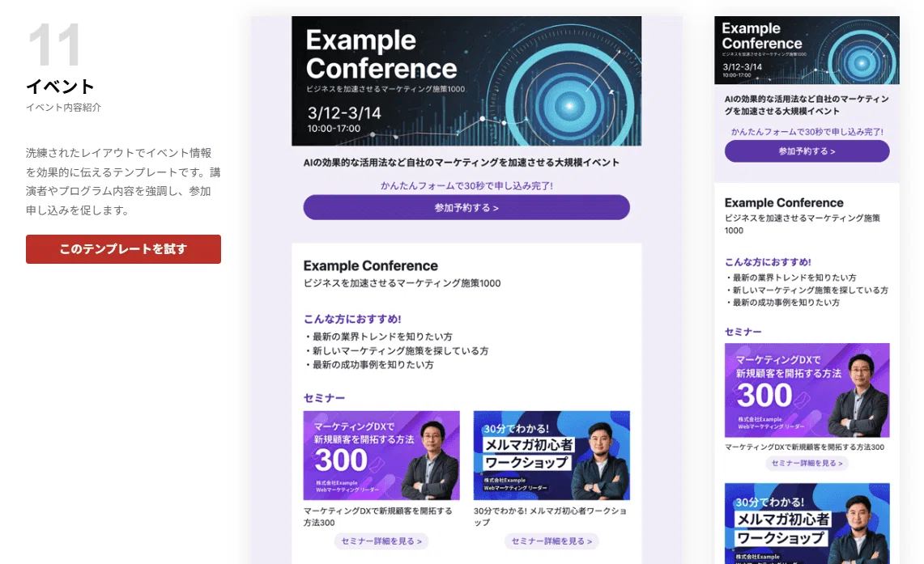Click Example Conference title in desktop white card
The width and height of the screenshot is (924, 564).
pos(371,265)
